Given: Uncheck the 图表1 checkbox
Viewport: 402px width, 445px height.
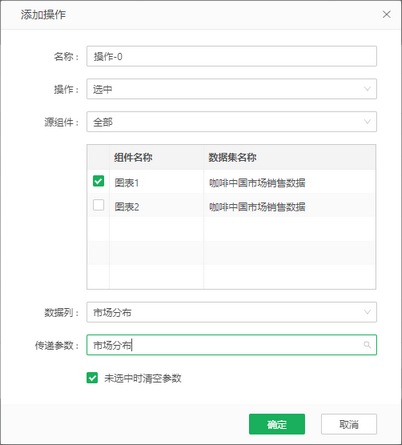Looking at the screenshot, I should [x=98, y=181].
